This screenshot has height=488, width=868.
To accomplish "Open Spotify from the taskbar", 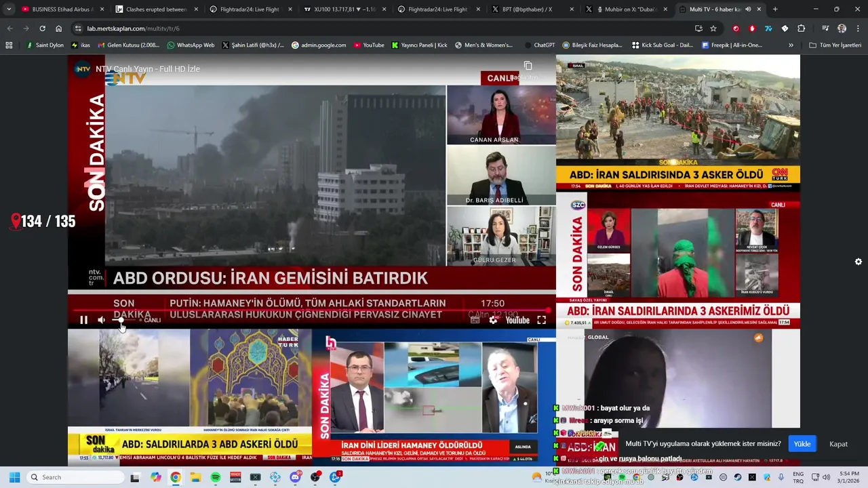I will click(216, 477).
